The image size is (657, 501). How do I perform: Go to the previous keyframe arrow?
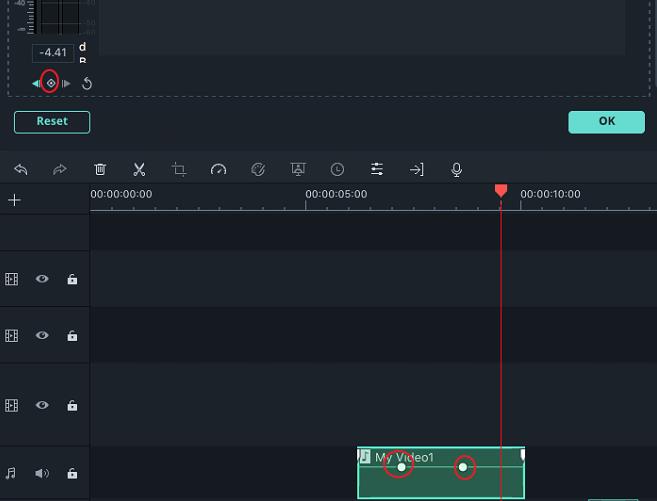tap(36, 83)
